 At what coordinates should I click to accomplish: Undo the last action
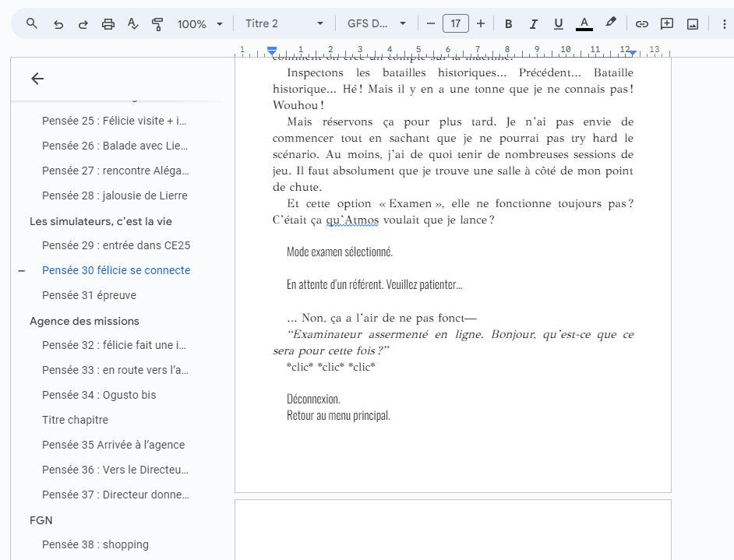click(58, 24)
